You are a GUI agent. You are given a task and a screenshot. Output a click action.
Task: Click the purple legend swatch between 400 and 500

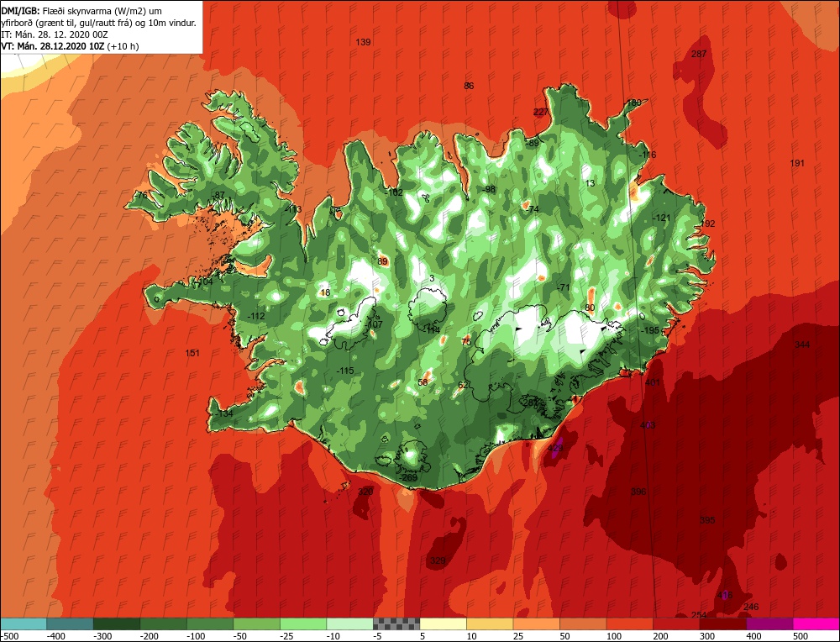point(769,624)
